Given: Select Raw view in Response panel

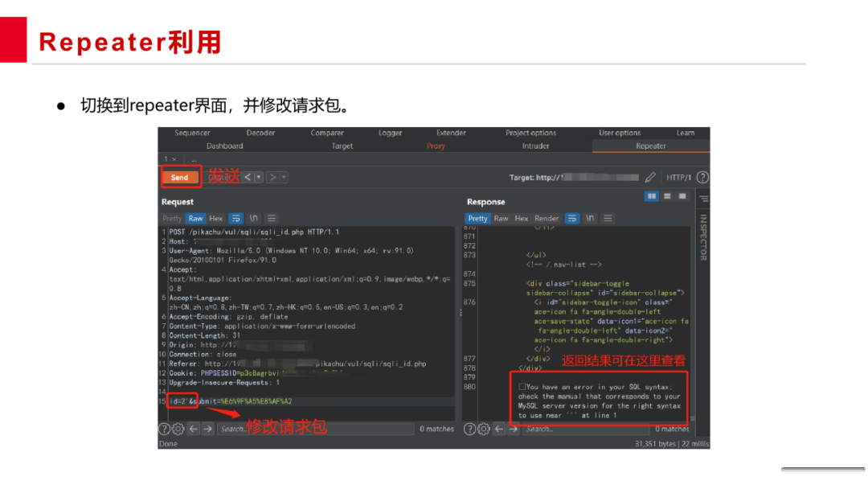Looking at the screenshot, I should (x=501, y=218).
